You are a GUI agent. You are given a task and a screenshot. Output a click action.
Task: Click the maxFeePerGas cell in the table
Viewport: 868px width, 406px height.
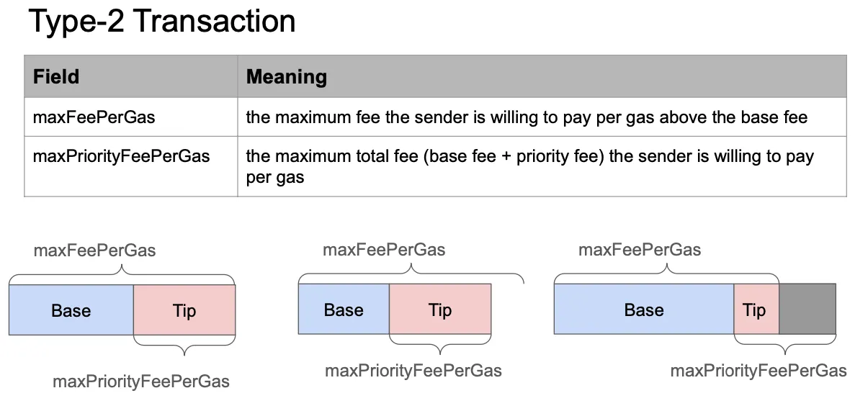tap(94, 117)
